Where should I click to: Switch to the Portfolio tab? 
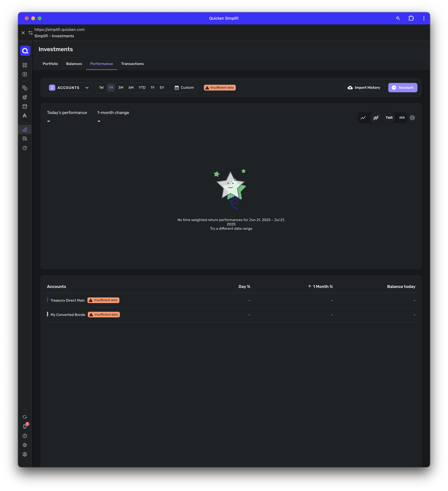click(x=50, y=64)
